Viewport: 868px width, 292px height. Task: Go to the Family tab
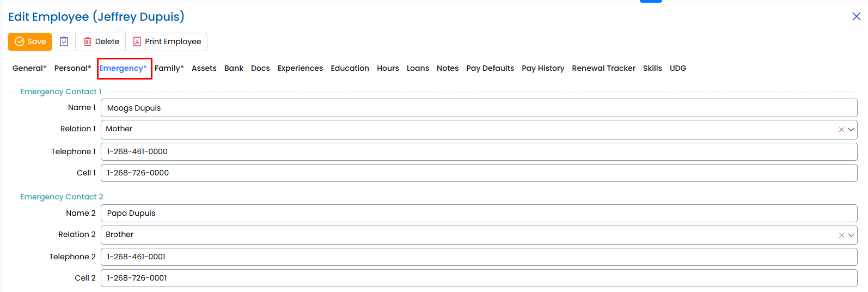169,68
